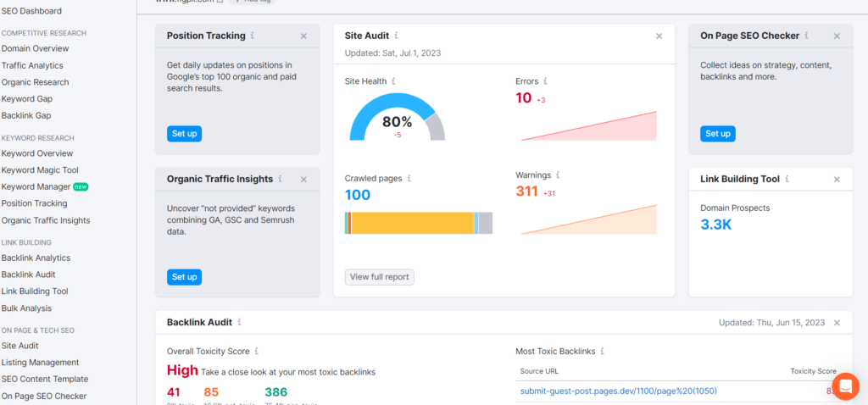This screenshot has height=405, width=868.
Task: Open Domain Overview in sidebar
Action: point(35,48)
